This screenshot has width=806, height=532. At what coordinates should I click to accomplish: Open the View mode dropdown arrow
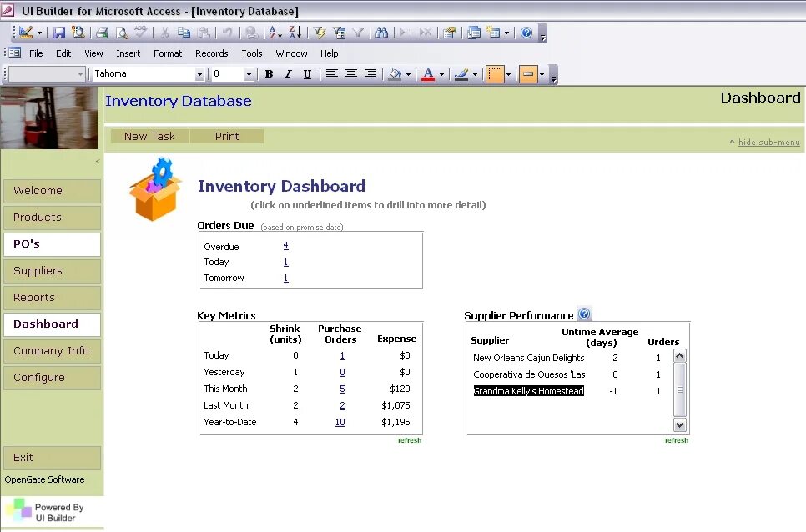(39, 33)
